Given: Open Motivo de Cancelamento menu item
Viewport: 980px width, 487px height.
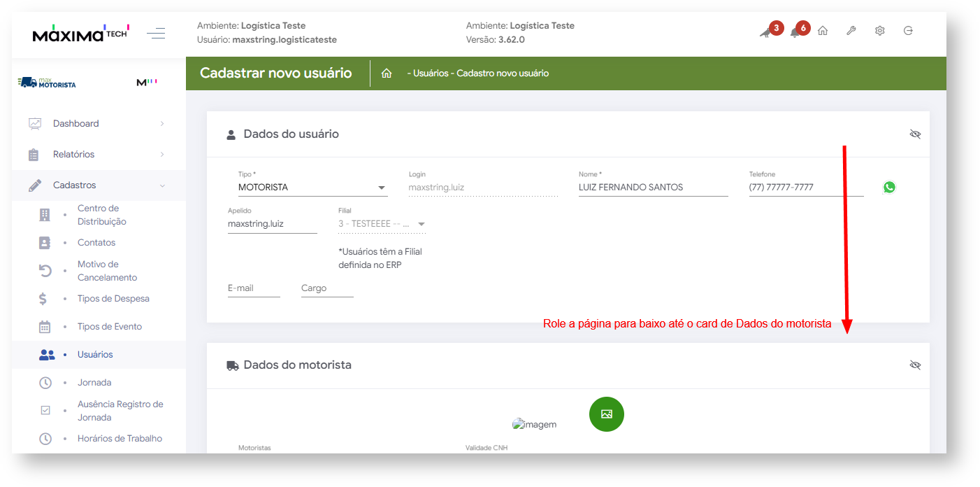Looking at the screenshot, I should [107, 271].
